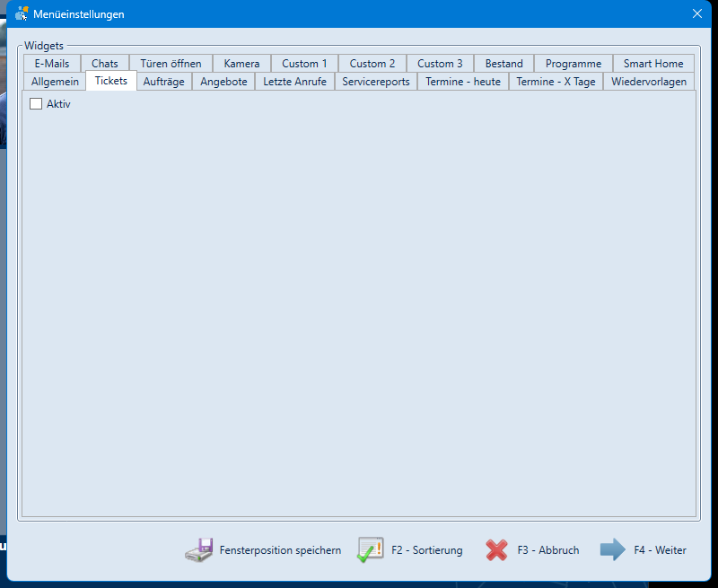Image resolution: width=718 pixels, height=588 pixels.
Task: Open the Termine - heute tab
Action: [463, 82]
